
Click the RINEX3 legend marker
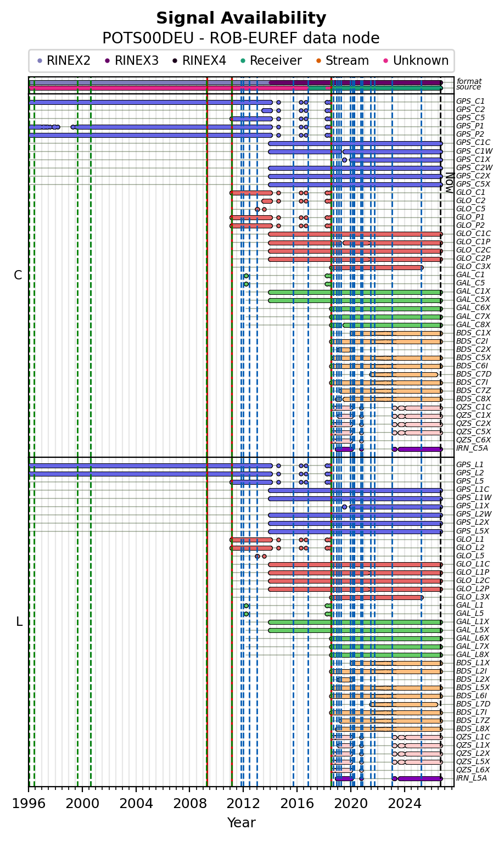(108, 61)
